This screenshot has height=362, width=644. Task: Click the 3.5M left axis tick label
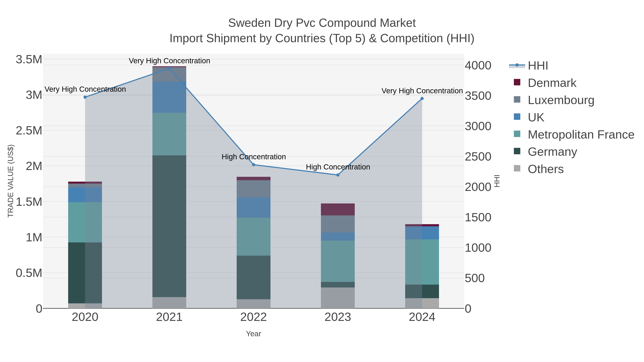(29, 60)
